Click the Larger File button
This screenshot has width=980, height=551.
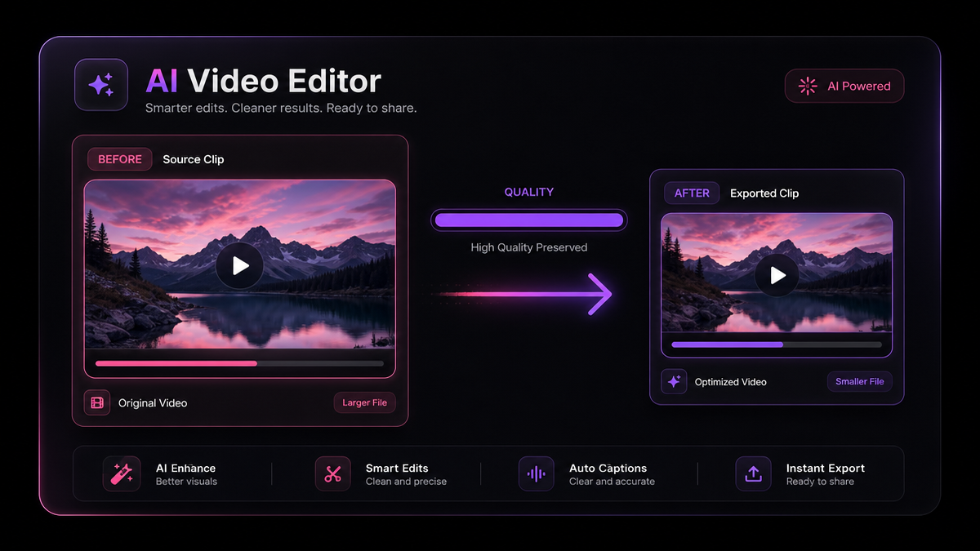point(364,402)
